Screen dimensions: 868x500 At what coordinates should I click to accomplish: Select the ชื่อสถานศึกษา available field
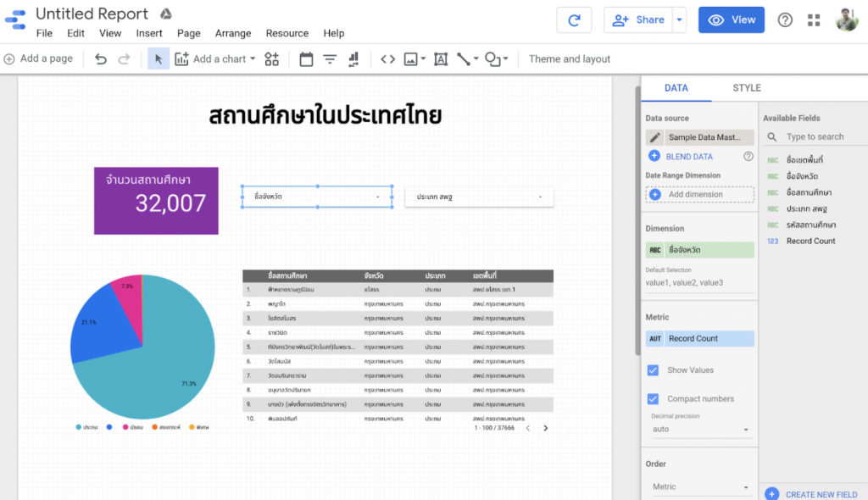coord(809,192)
